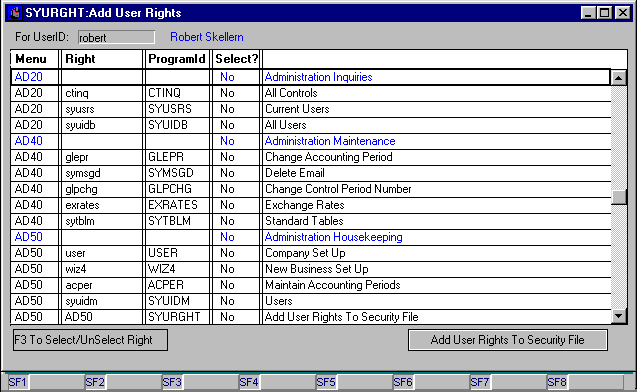
Task: Select the Standard Tables row
Action: coord(311,221)
